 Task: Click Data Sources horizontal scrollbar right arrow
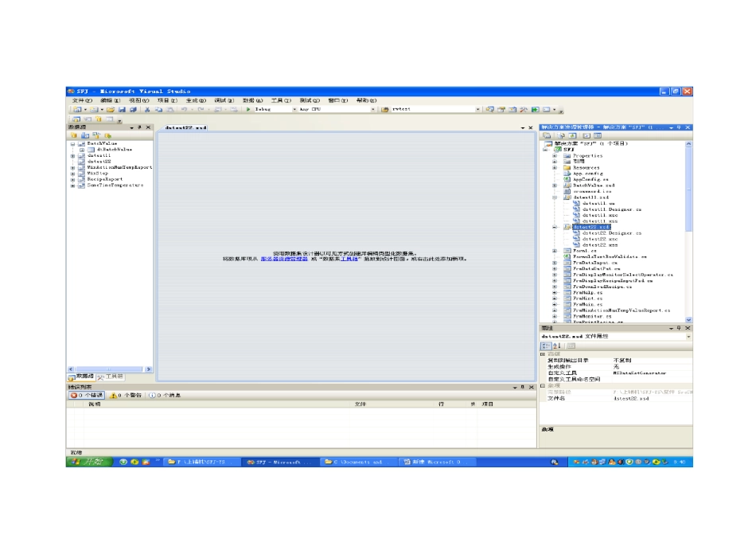[149, 369]
